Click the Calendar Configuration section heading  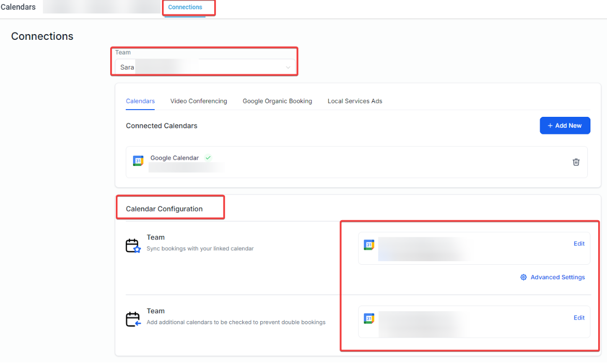(x=164, y=209)
